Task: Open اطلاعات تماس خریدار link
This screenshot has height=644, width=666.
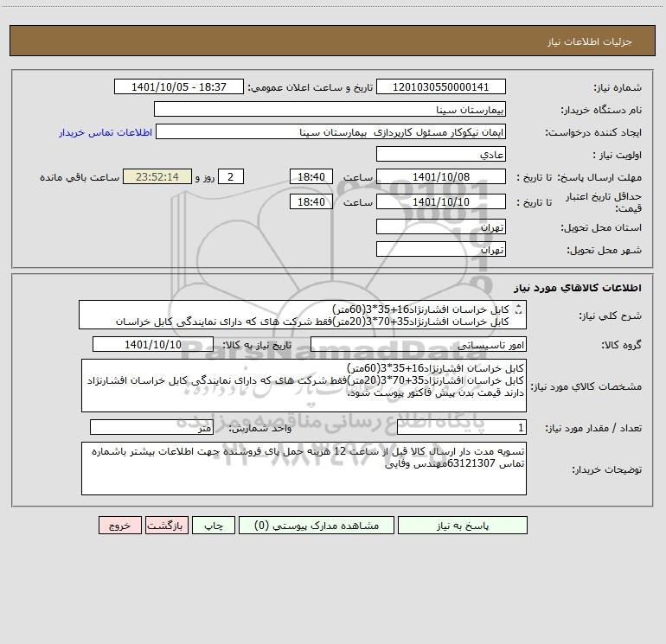Action: (106, 132)
